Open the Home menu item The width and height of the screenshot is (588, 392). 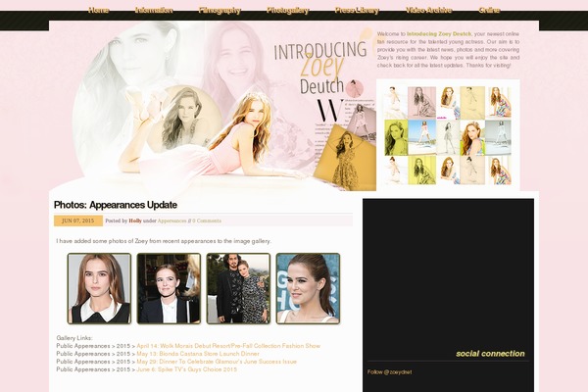(x=99, y=10)
